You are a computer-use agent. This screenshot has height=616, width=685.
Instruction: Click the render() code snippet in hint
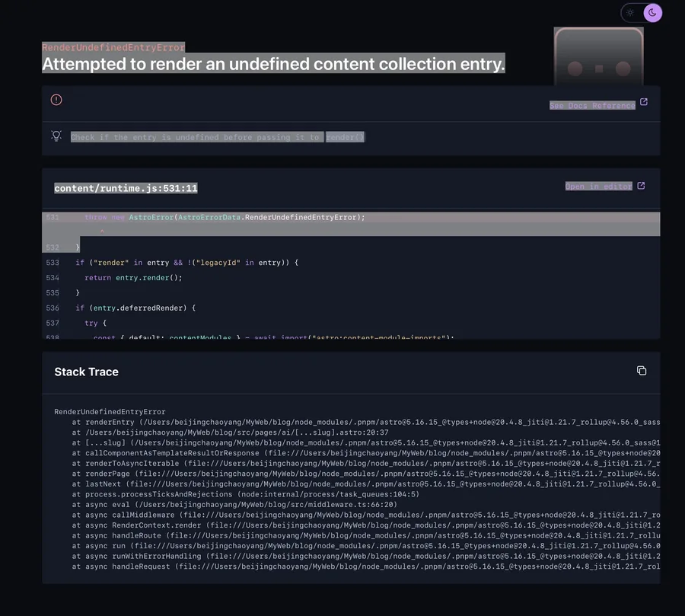[345, 137]
